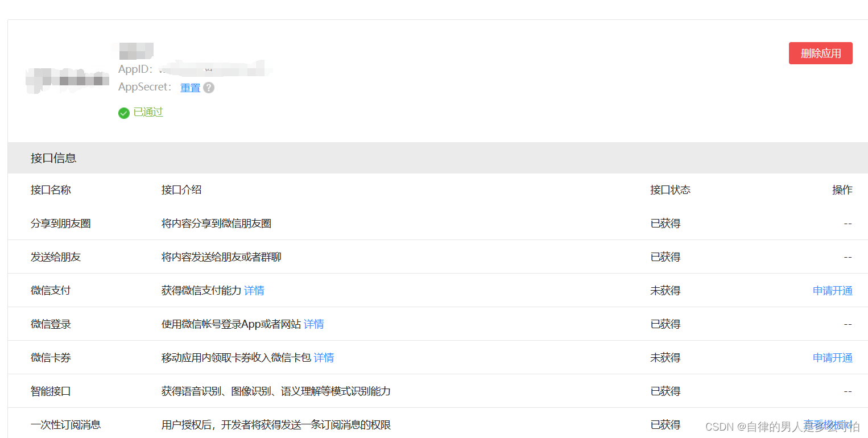The image size is (868, 438).
Task: Click the 已获得 status of 智能接口
Action: 666,391
